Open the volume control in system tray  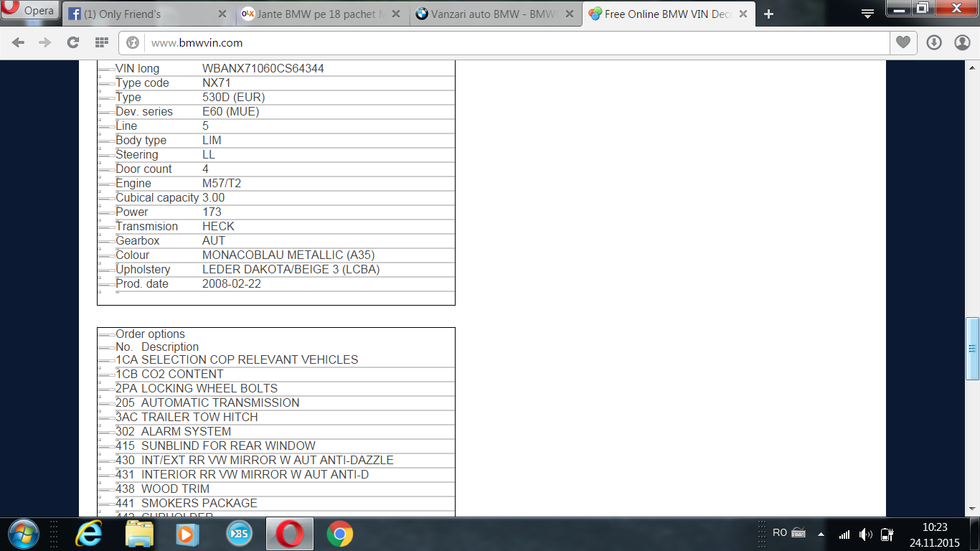[865, 534]
